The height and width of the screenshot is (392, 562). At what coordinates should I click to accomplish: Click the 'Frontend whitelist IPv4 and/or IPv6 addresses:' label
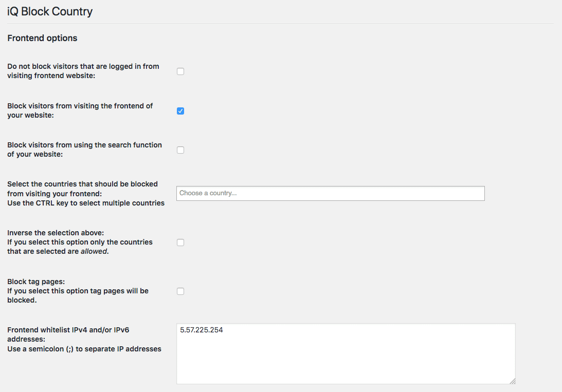coord(68,334)
